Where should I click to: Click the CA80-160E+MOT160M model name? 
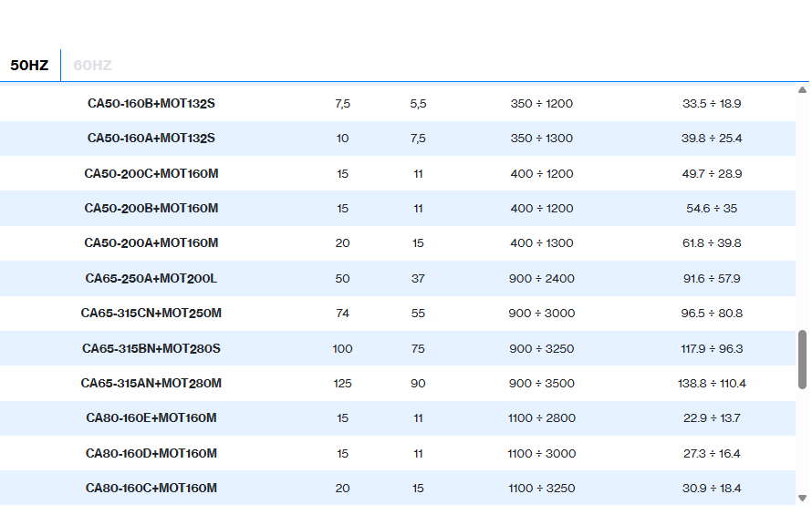coord(151,418)
